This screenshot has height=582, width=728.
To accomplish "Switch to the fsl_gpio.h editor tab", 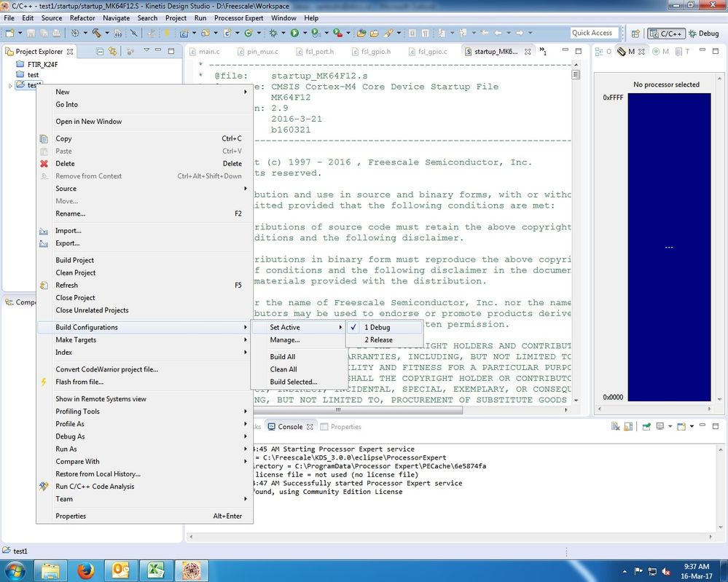I will [372, 52].
